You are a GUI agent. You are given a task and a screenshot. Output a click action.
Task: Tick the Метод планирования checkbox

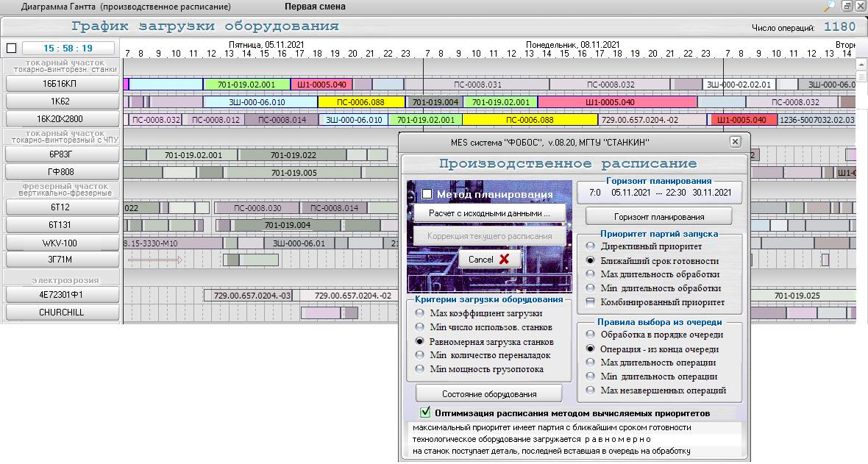(427, 194)
